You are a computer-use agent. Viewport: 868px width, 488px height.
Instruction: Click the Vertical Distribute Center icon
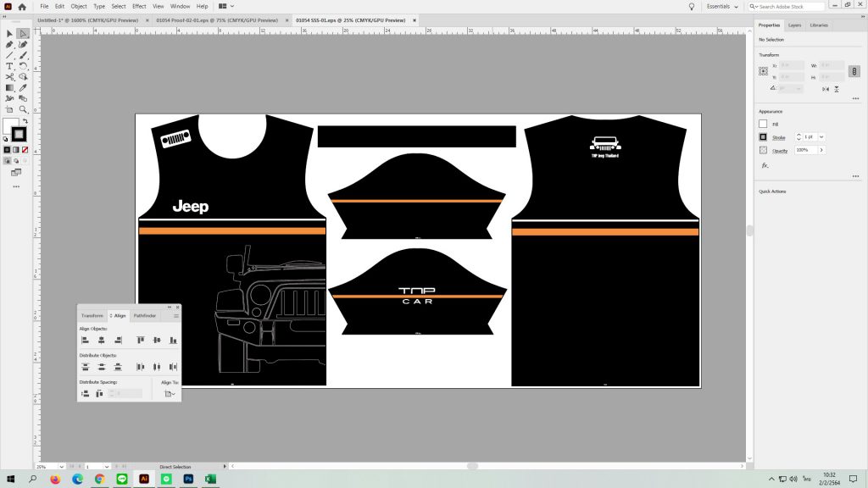pyautogui.click(x=102, y=367)
